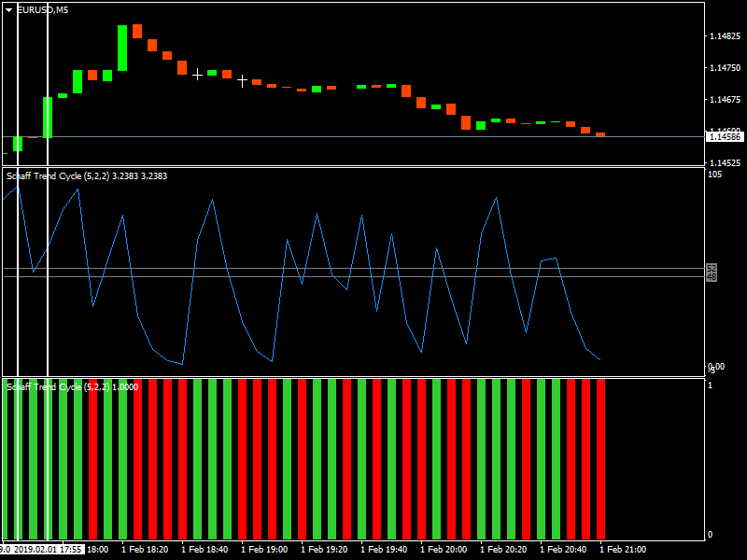Open the EURUSD,M5 chart dropdown arrow
This screenshot has width=747, height=560.
(x=8, y=10)
